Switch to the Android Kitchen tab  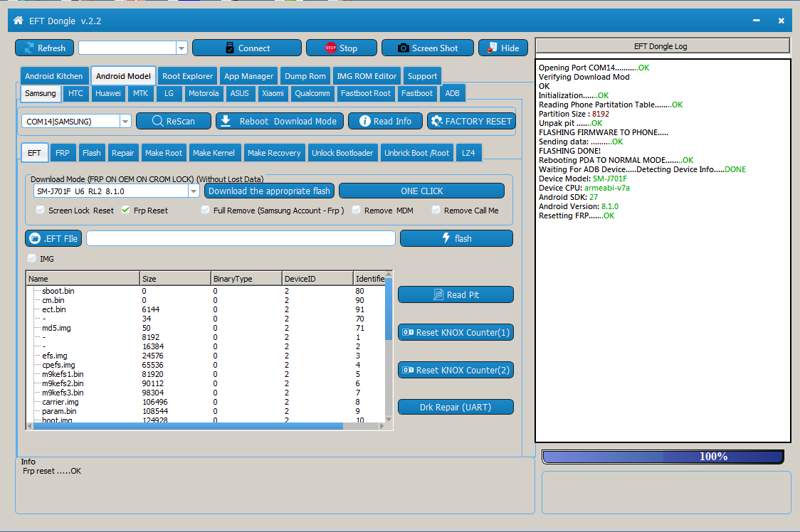(54, 76)
